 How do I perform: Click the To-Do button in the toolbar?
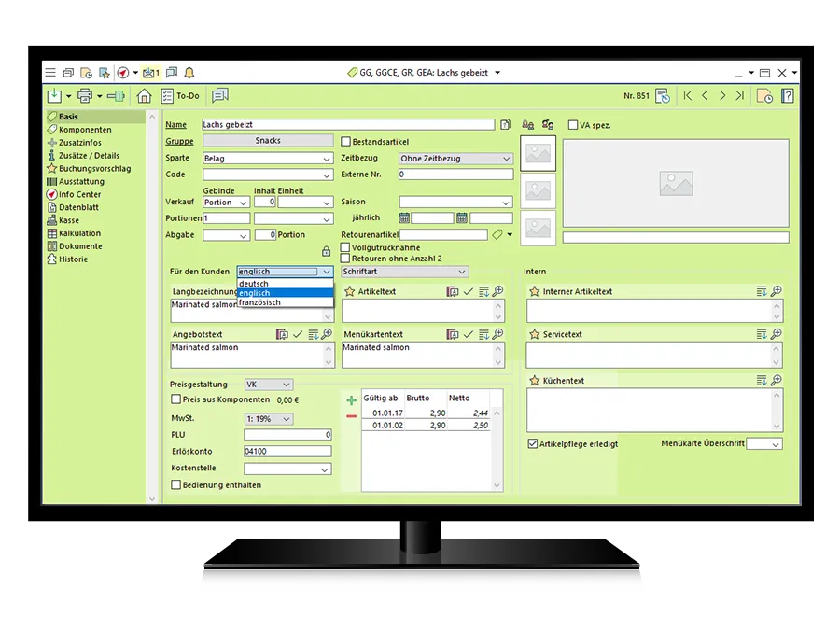tap(181, 95)
